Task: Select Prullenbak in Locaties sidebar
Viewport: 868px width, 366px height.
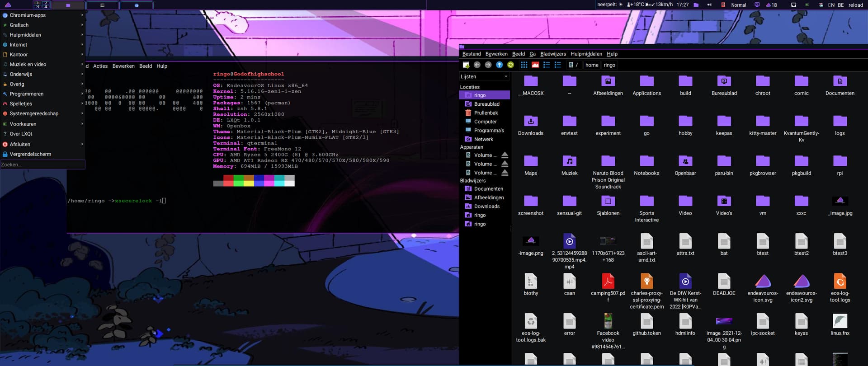Action: click(x=485, y=113)
